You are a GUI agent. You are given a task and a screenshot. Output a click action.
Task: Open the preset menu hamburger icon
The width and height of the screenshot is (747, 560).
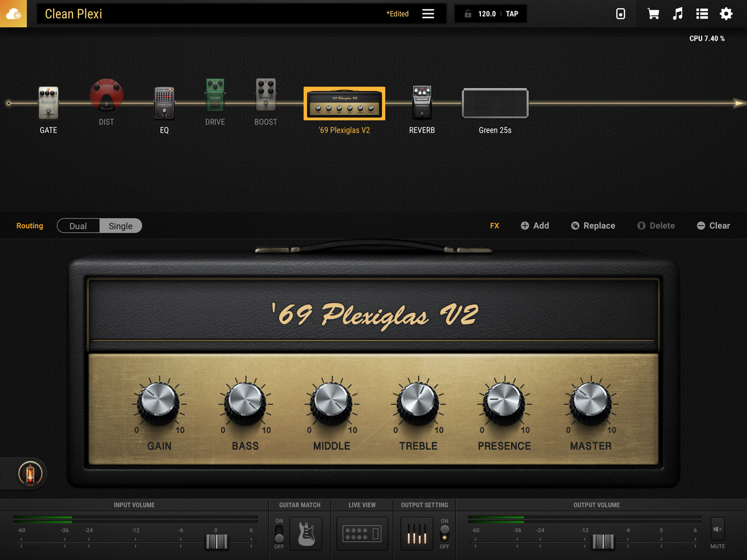click(x=428, y=13)
